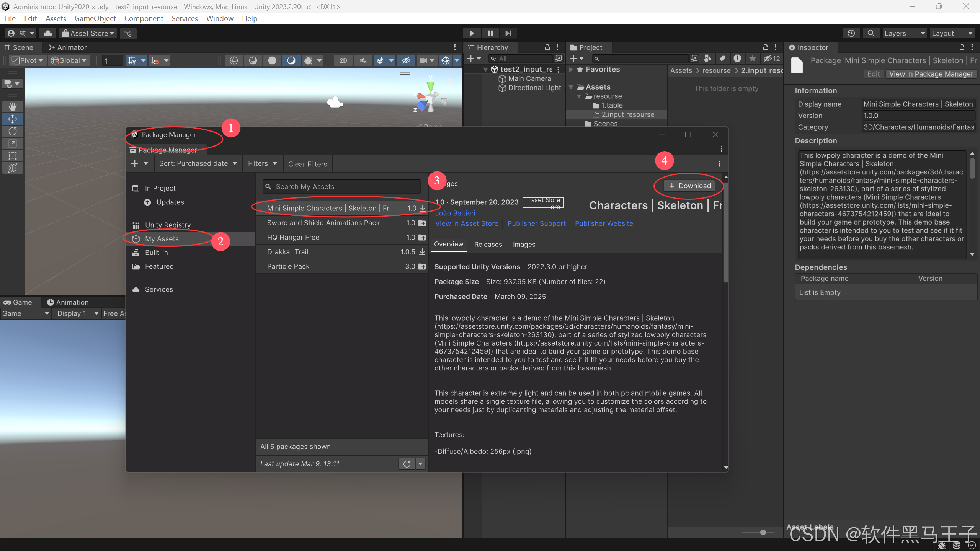Expand the Favorites tree item
The width and height of the screenshot is (980, 551).
click(571, 70)
